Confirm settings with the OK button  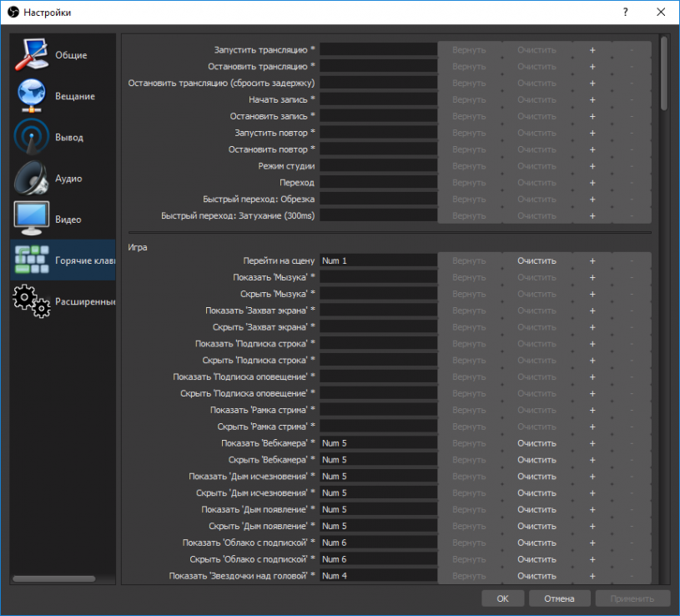503,598
